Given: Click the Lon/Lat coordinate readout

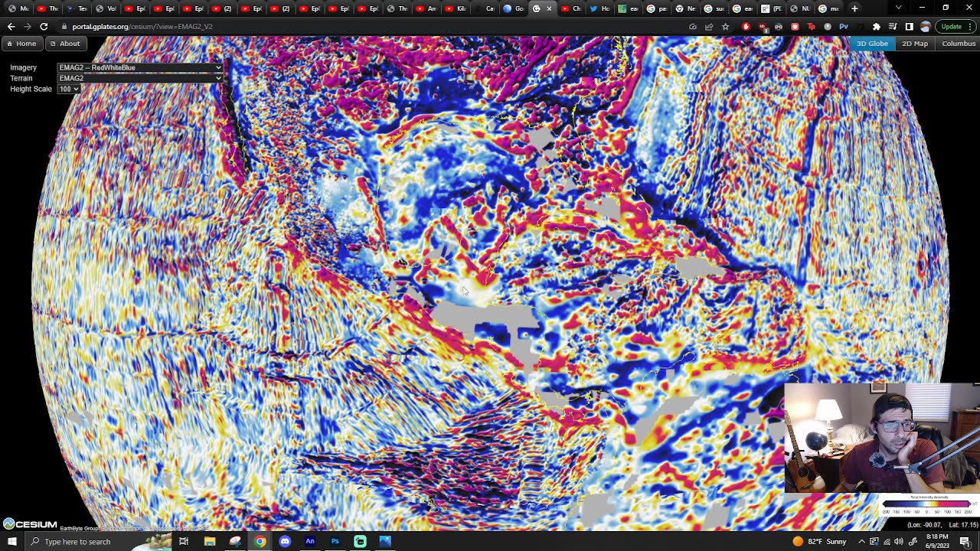Looking at the screenshot, I should tap(942, 525).
